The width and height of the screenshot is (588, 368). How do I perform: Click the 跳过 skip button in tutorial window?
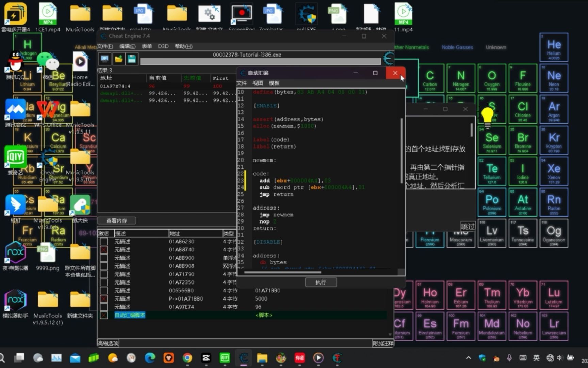(468, 226)
